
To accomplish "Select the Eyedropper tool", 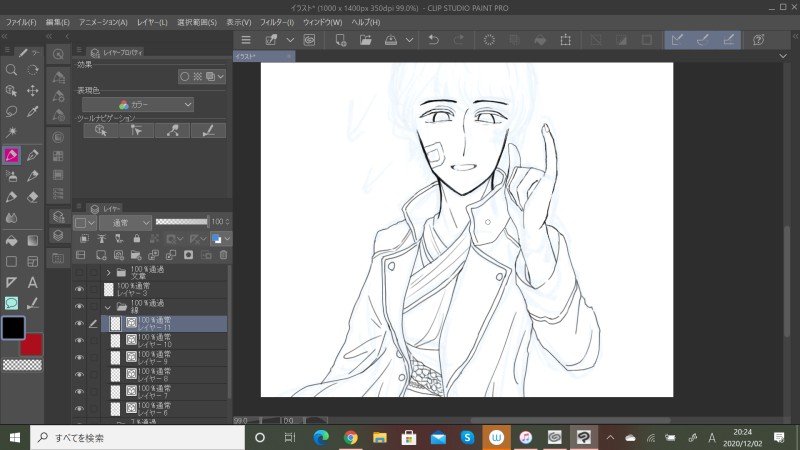I will pyautogui.click(x=33, y=112).
